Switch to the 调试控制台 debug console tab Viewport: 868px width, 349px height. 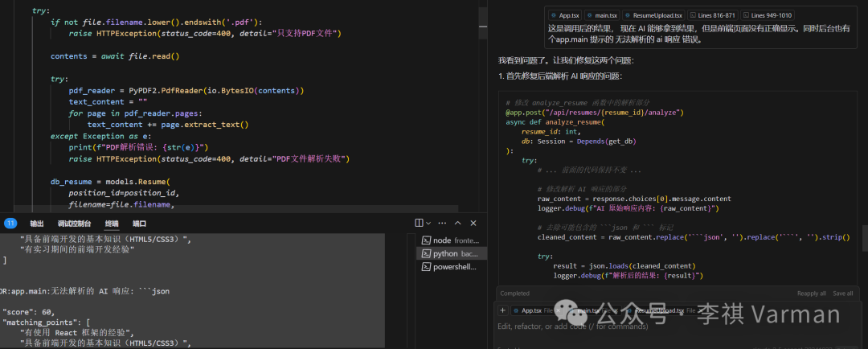74,224
